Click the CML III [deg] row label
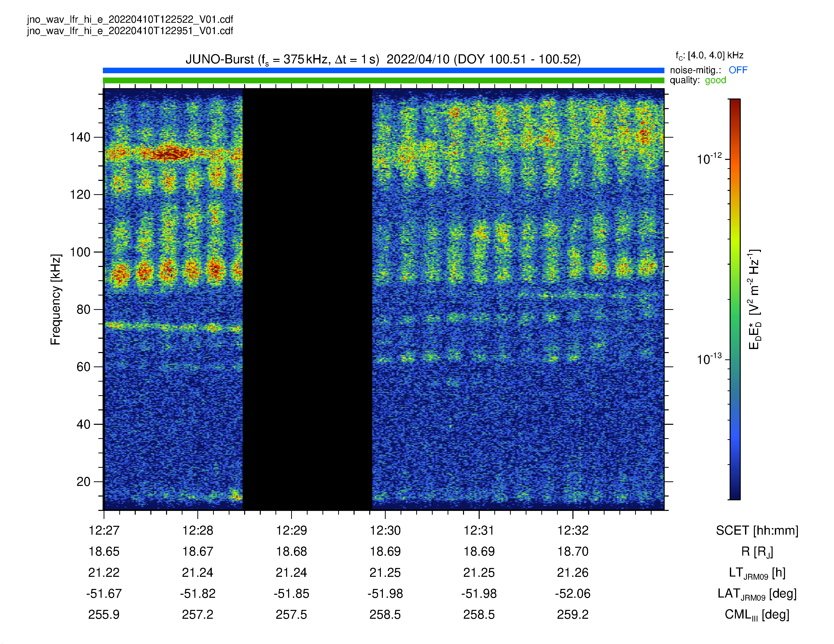Viewport: 834px width, 644px height. click(x=757, y=615)
